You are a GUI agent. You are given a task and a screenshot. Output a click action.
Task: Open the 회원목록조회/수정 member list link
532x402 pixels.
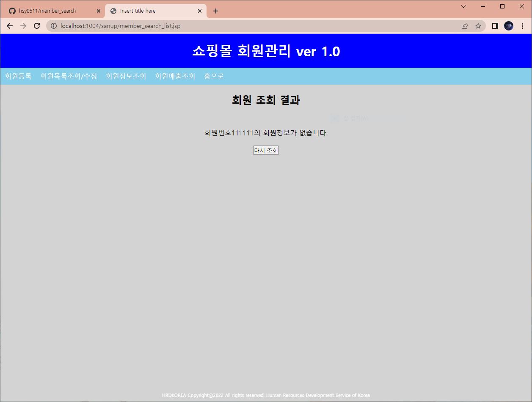tap(69, 76)
